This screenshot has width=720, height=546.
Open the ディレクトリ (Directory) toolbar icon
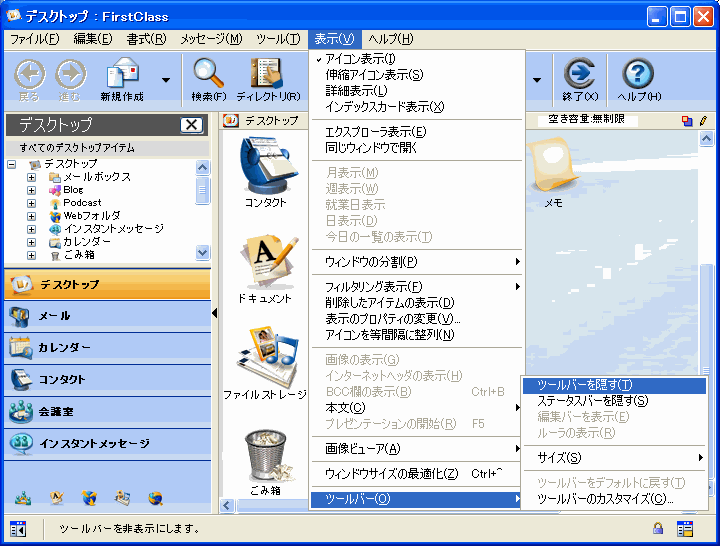266,76
